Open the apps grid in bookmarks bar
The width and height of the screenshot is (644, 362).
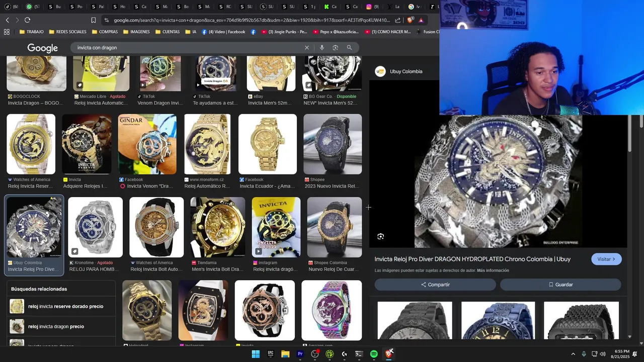7,32
